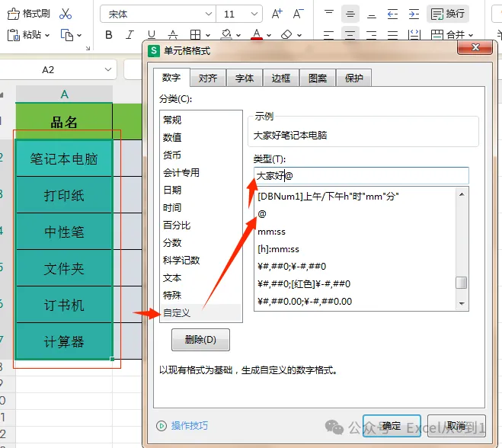Increase font size with A+ icon
502x448 pixels.
click(x=277, y=14)
